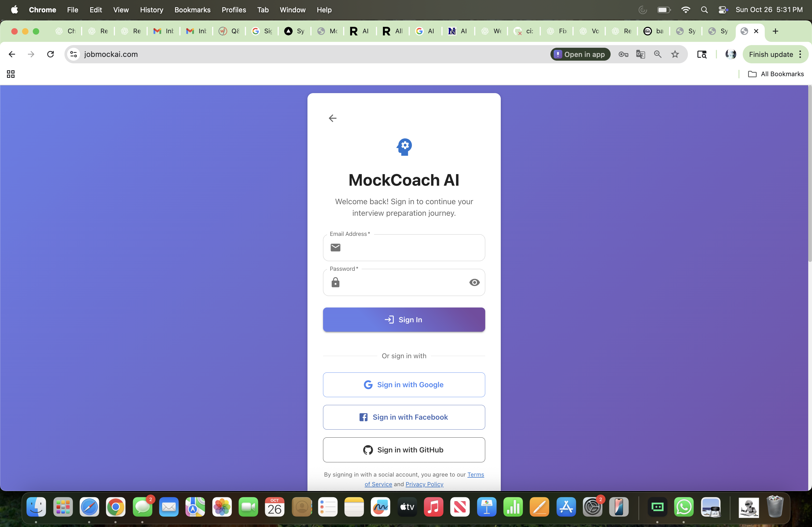The width and height of the screenshot is (812, 527).
Task: Choose Sign in with GitHub
Action: click(x=404, y=450)
